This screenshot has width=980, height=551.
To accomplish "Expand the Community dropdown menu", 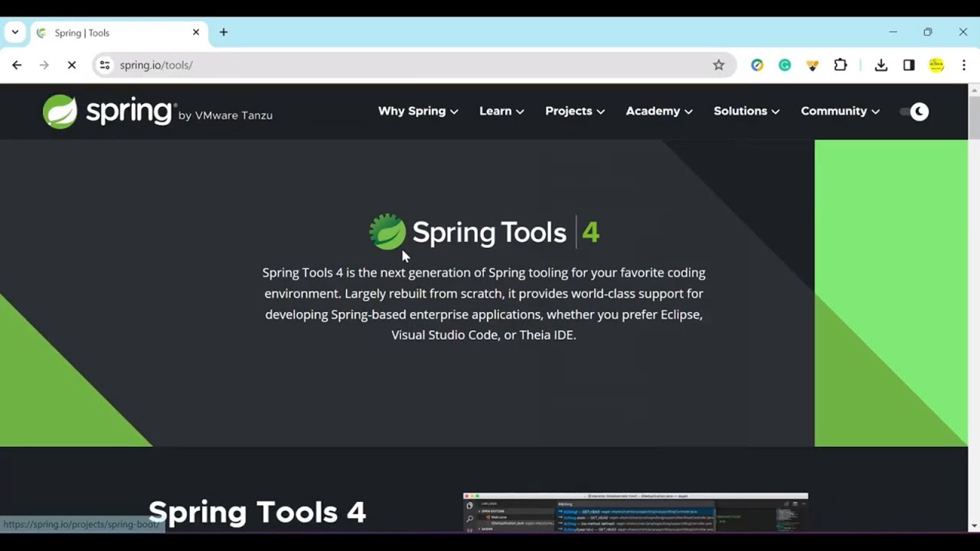I will point(840,111).
